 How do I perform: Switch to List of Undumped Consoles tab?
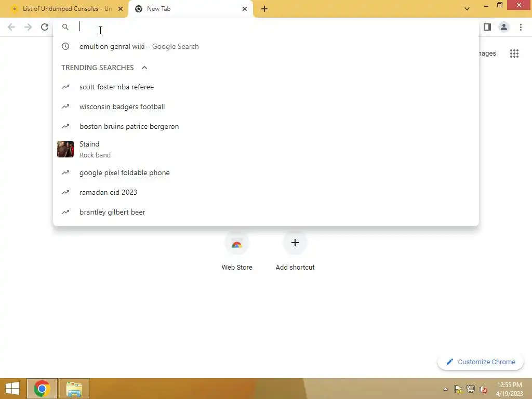point(64,9)
